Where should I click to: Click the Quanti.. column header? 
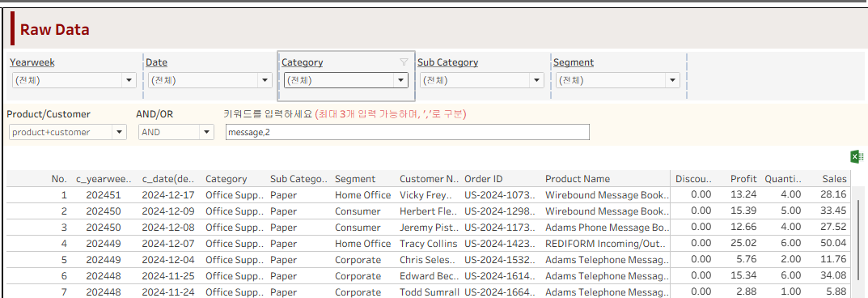783,179
